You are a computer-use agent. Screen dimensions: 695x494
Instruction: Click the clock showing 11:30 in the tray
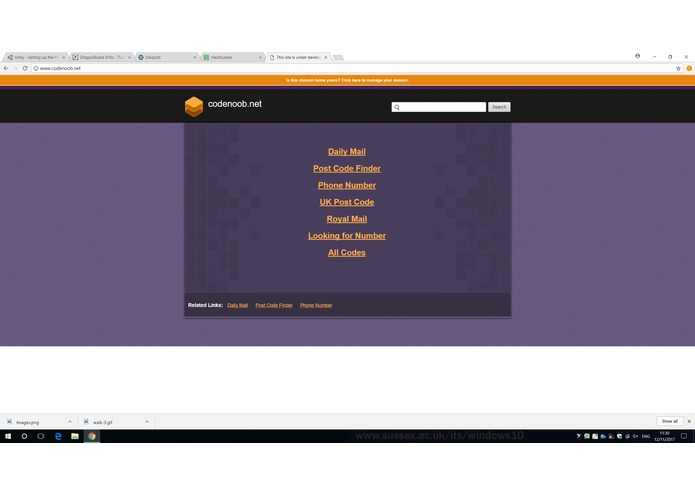[x=664, y=436]
